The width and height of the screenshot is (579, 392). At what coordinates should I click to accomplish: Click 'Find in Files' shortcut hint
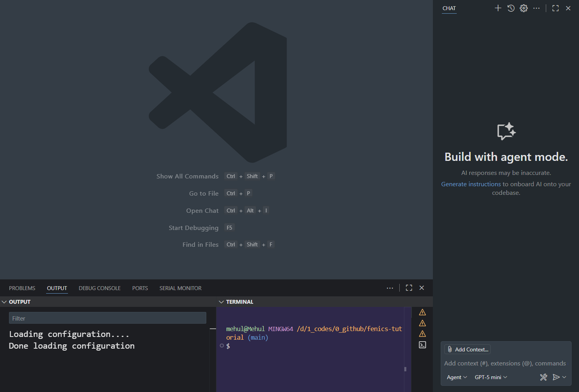click(x=200, y=244)
